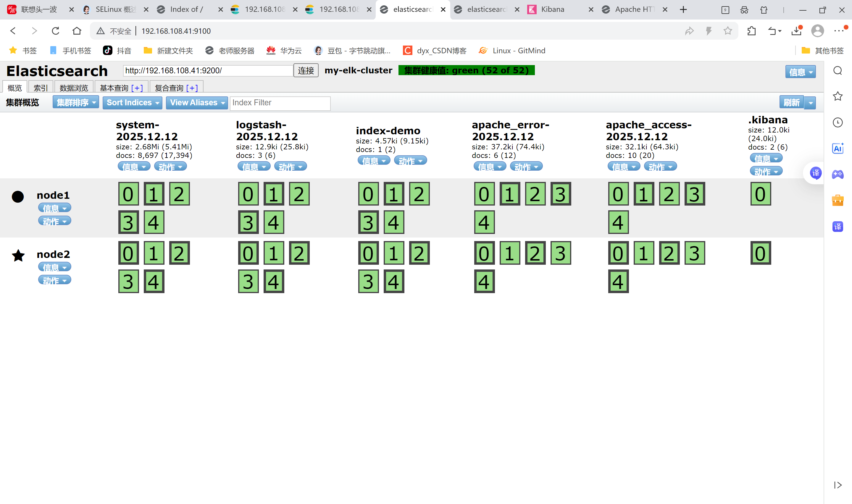Open the sidebar game controller icon
This screenshot has height=504, width=852.
[838, 174]
